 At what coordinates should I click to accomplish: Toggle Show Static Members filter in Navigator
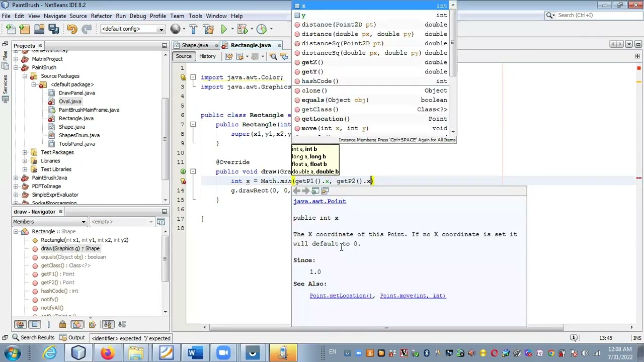[x=49, y=324]
